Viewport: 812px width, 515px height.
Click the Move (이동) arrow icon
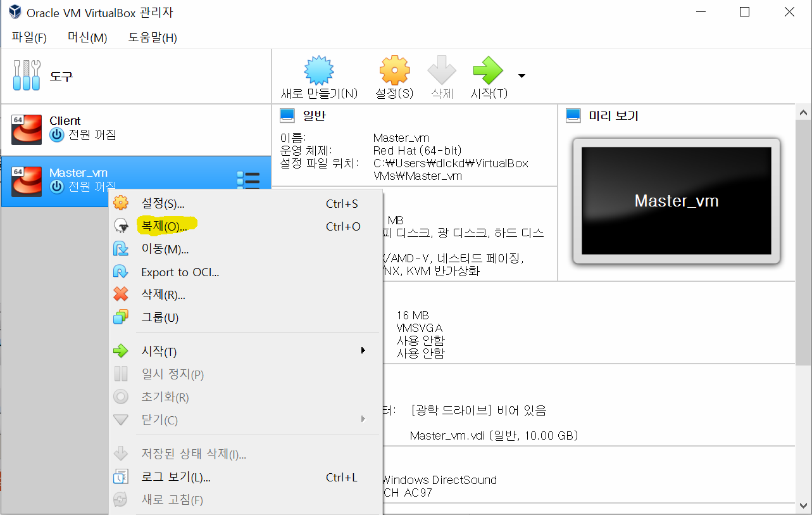(x=120, y=250)
